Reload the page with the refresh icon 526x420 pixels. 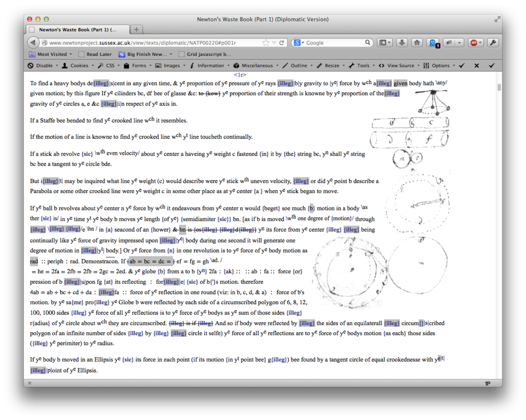[x=282, y=43]
